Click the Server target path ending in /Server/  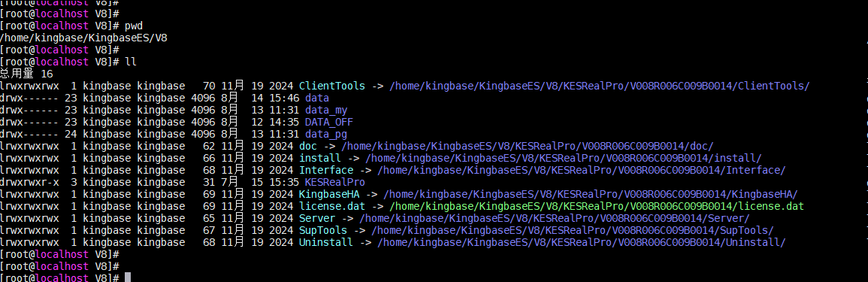click(555, 218)
